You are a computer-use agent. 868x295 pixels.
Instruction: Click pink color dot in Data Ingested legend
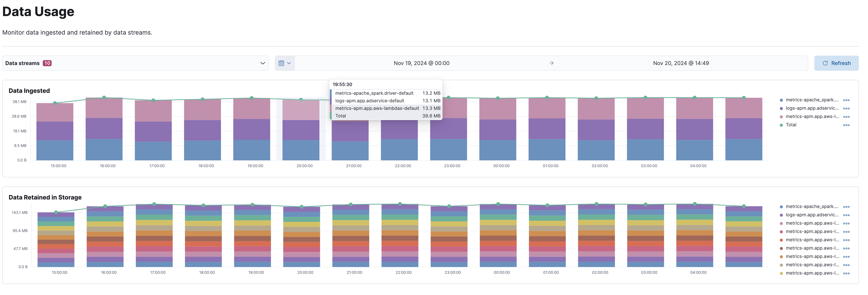(x=781, y=117)
